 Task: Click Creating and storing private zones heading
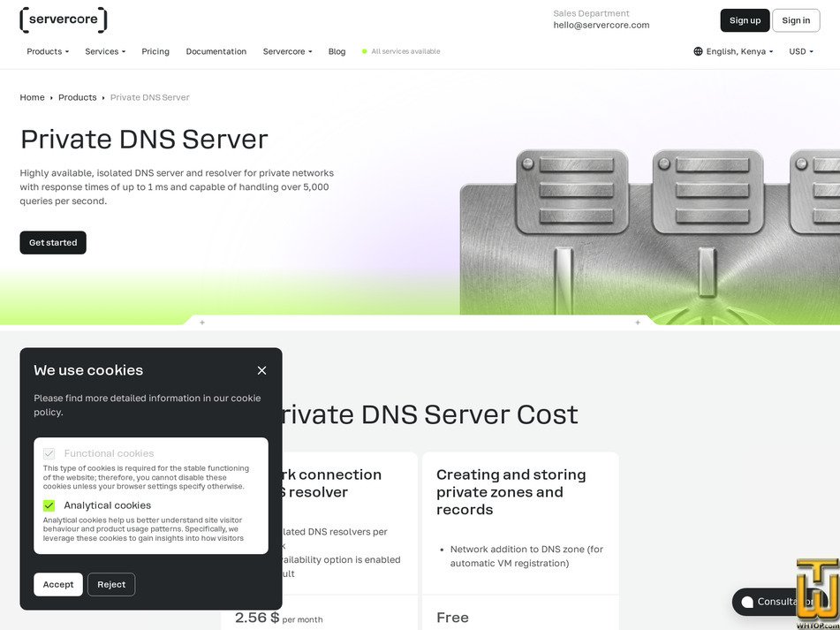511,492
